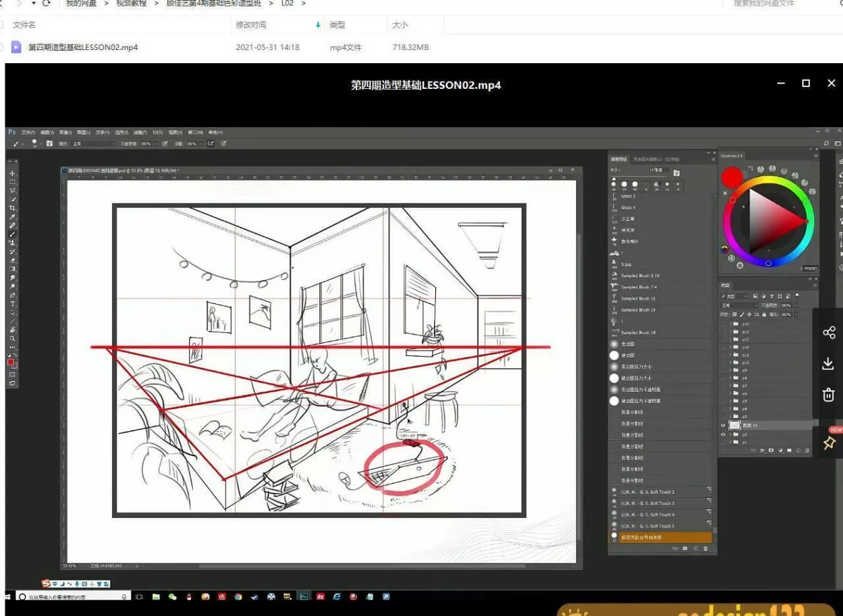This screenshot has width=843, height=616.
Task: Click the refresh icon in file browser
Action: coord(46,4)
